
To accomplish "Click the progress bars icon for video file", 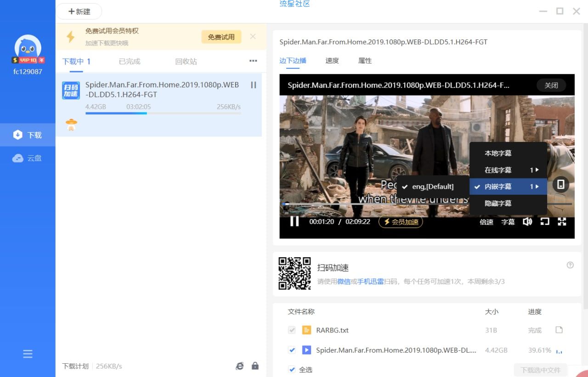I will [x=559, y=351].
